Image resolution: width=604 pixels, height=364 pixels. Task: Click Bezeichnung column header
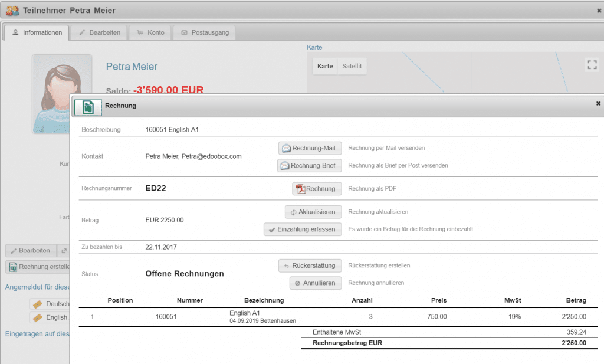pyautogui.click(x=264, y=300)
